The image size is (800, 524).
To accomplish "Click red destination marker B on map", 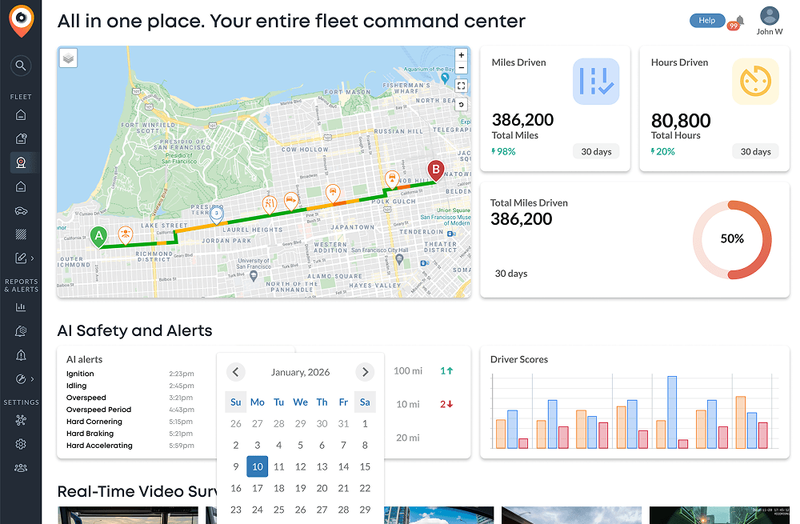I will 435,170.
